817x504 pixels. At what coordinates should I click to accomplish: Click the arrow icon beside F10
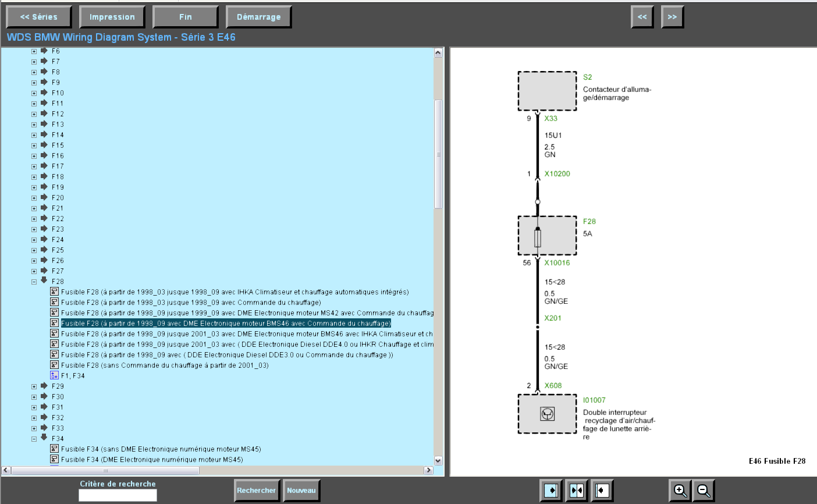click(44, 93)
